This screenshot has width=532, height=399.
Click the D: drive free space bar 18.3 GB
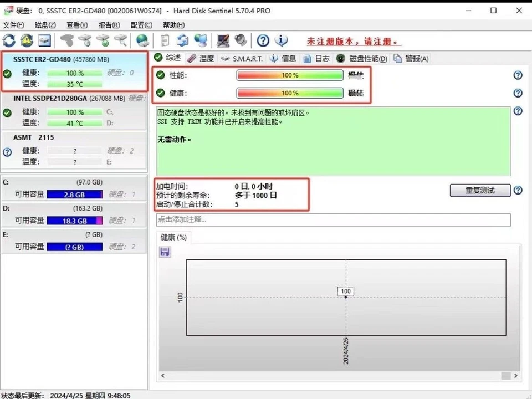tap(75, 221)
